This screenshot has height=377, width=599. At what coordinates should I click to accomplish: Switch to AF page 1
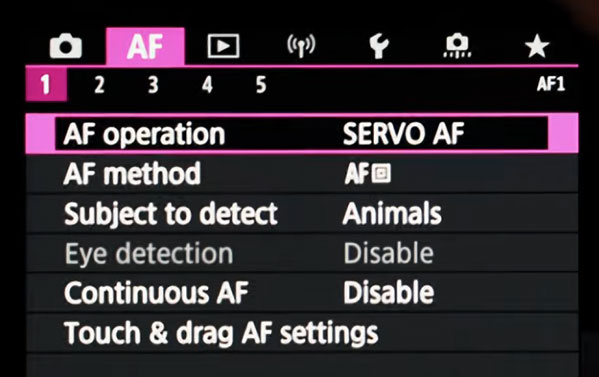click(46, 84)
